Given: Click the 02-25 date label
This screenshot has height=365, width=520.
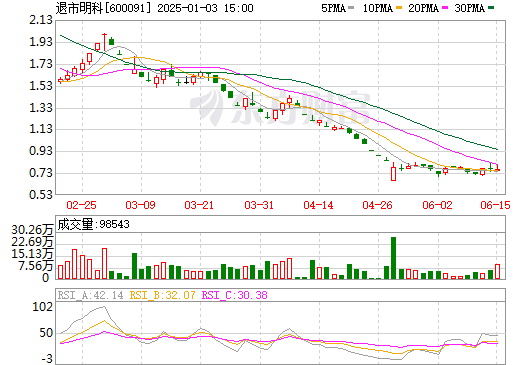Looking at the screenshot, I should click(x=81, y=205).
